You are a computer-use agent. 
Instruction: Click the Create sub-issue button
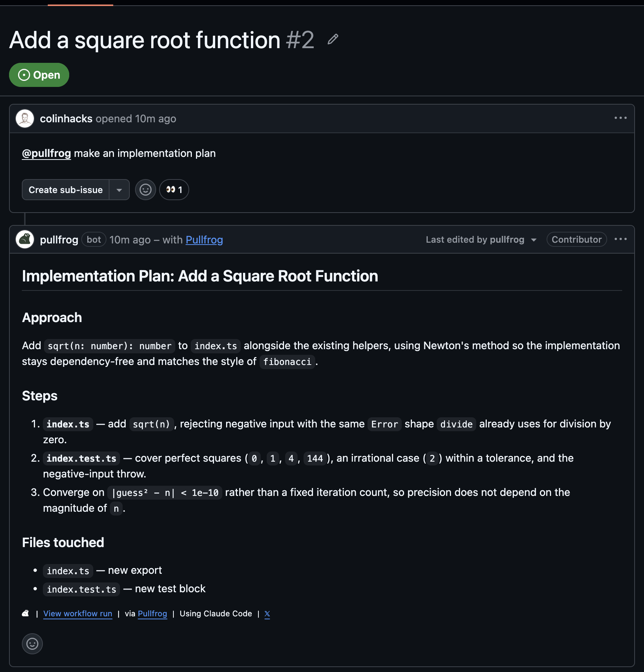(x=66, y=190)
